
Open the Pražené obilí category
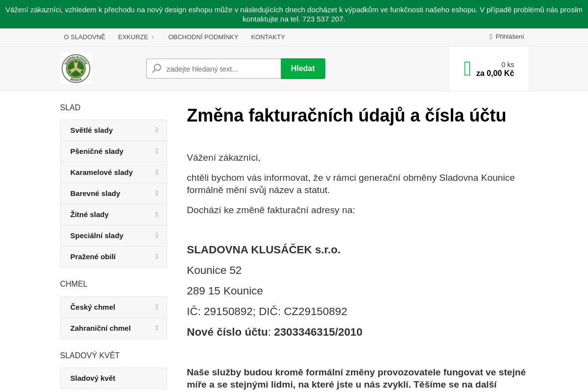(x=93, y=256)
